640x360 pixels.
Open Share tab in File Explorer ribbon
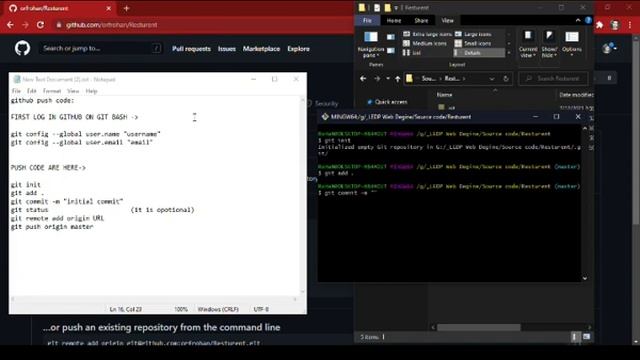(x=421, y=20)
